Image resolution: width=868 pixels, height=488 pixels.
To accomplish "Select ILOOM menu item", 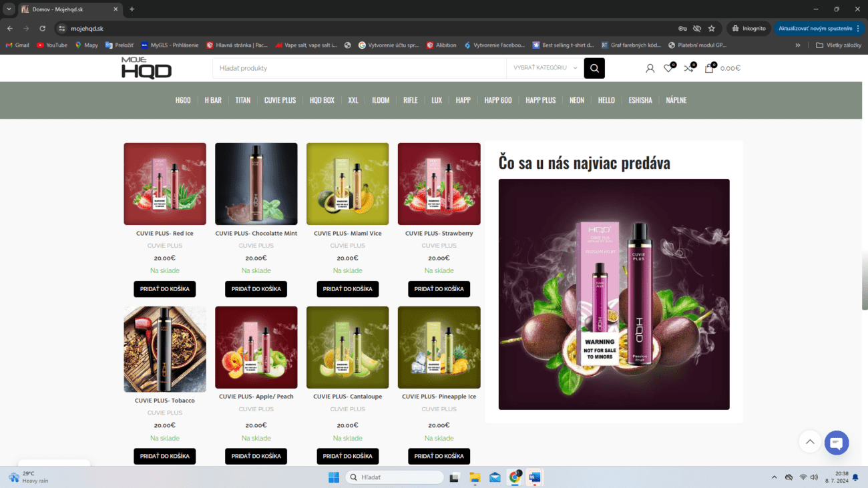I will (x=381, y=100).
